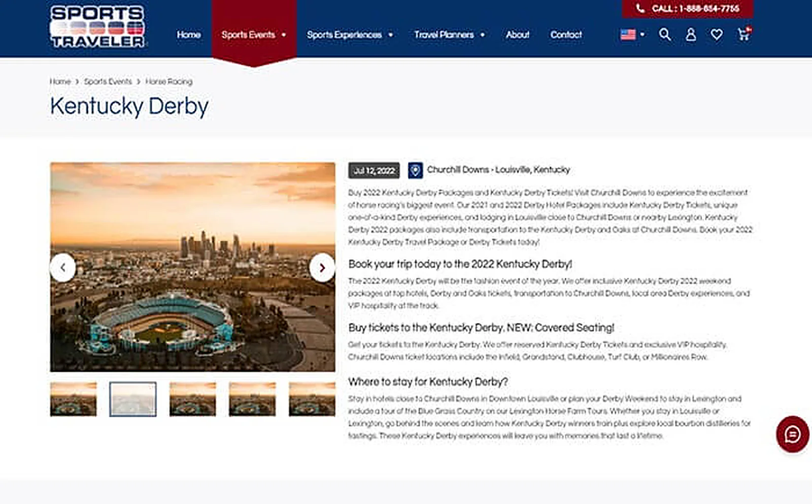
Task: Show the next gallery image
Action: click(322, 267)
